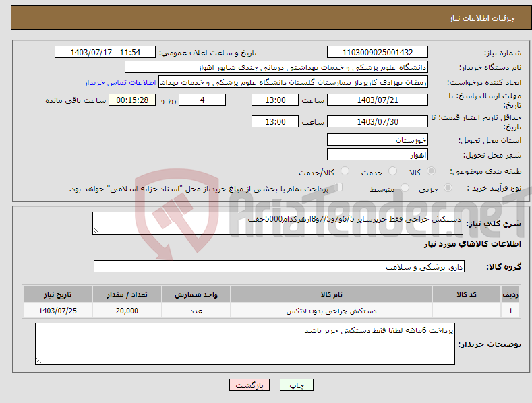532x403 pixels.
Task: Click the بازگشت (back) button
Action: pos(249,385)
